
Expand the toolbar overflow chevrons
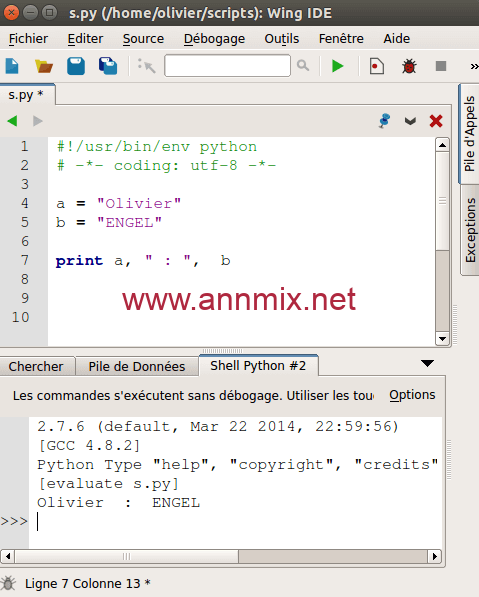(x=474, y=67)
